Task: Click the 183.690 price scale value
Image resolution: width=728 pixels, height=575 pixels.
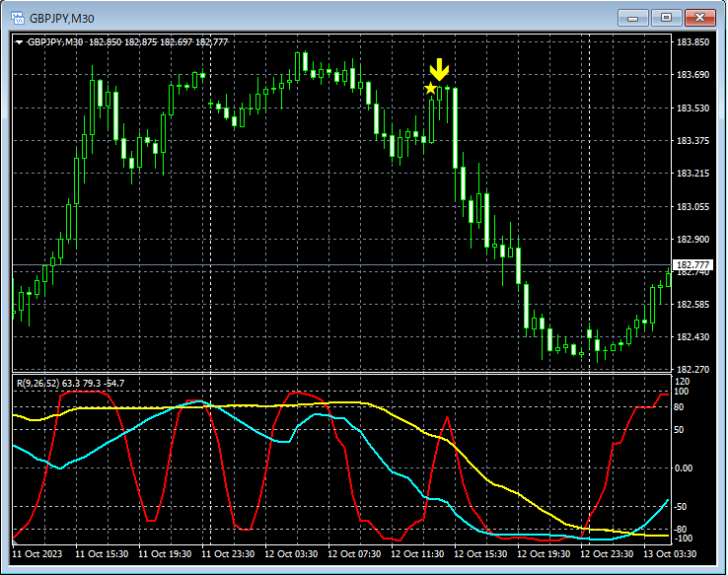Action: 692,75
